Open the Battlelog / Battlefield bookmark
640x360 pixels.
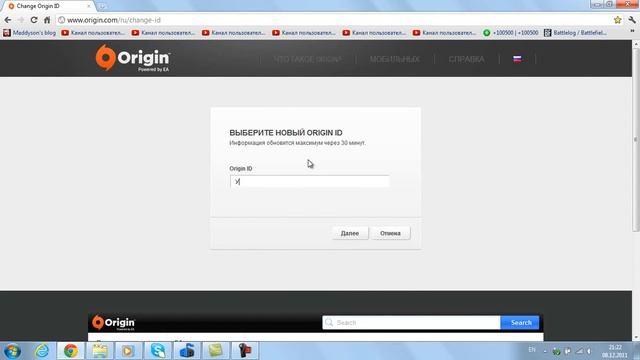coord(576,33)
